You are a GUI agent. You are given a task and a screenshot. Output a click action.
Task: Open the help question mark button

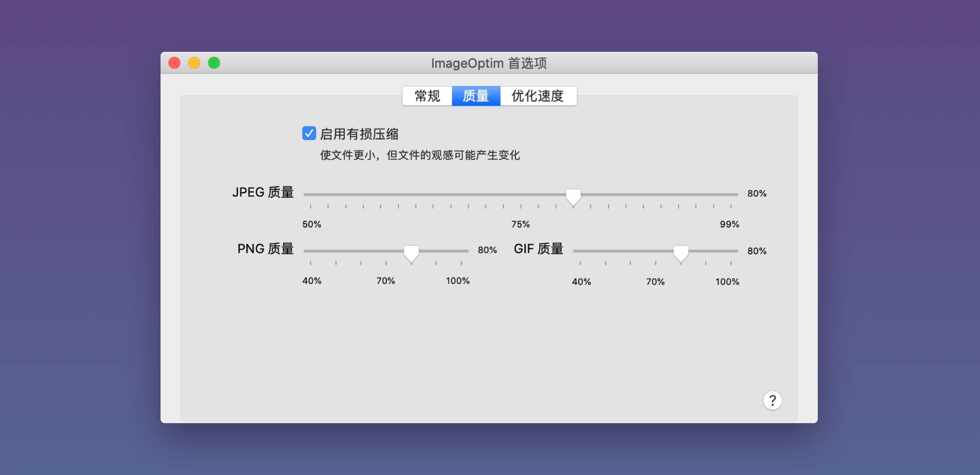click(772, 401)
